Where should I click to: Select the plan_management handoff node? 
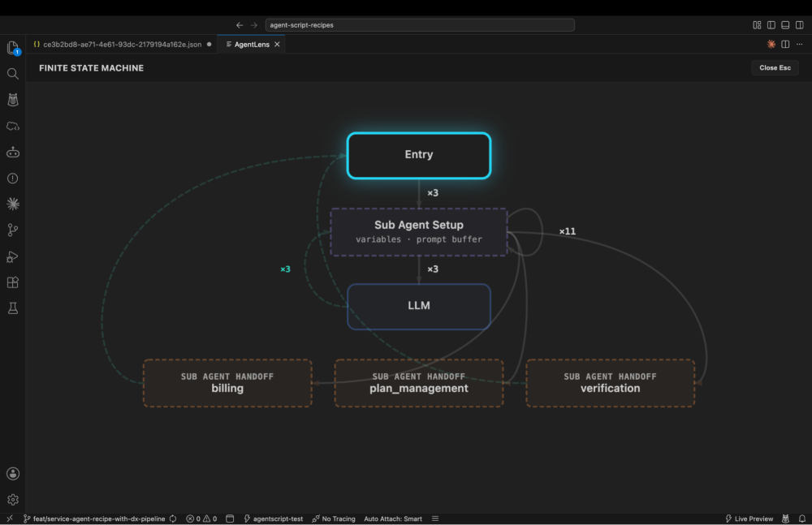[419, 383]
